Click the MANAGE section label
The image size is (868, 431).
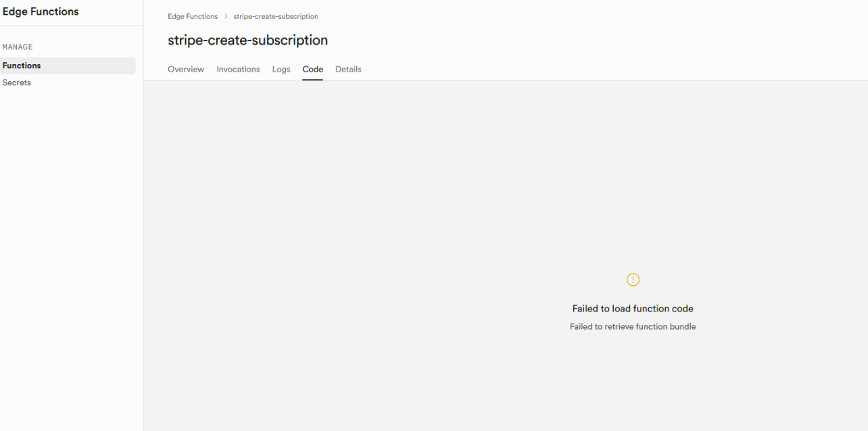[18, 47]
